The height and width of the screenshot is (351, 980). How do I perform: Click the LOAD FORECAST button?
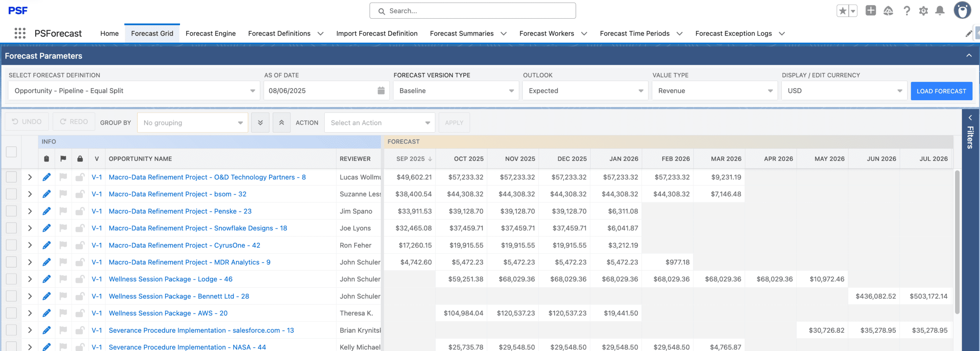click(941, 91)
